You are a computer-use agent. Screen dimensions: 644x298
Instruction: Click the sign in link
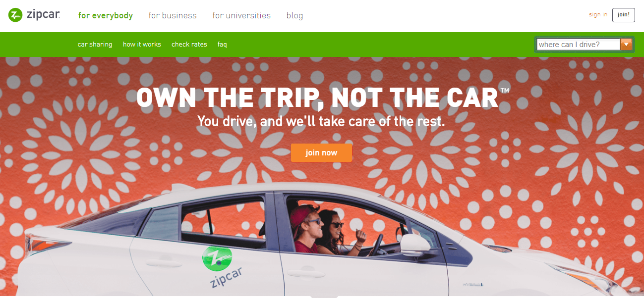click(x=598, y=14)
